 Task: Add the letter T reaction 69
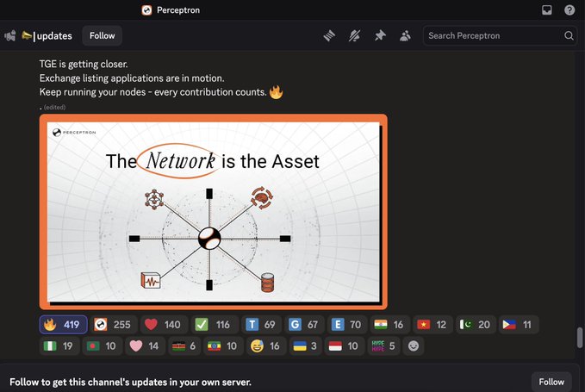(261, 325)
